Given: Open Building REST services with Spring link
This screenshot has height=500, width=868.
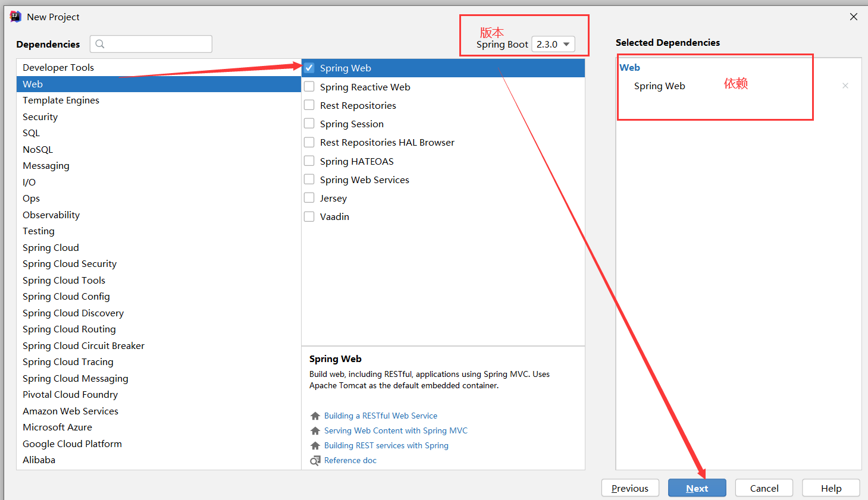Looking at the screenshot, I should click(386, 446).
